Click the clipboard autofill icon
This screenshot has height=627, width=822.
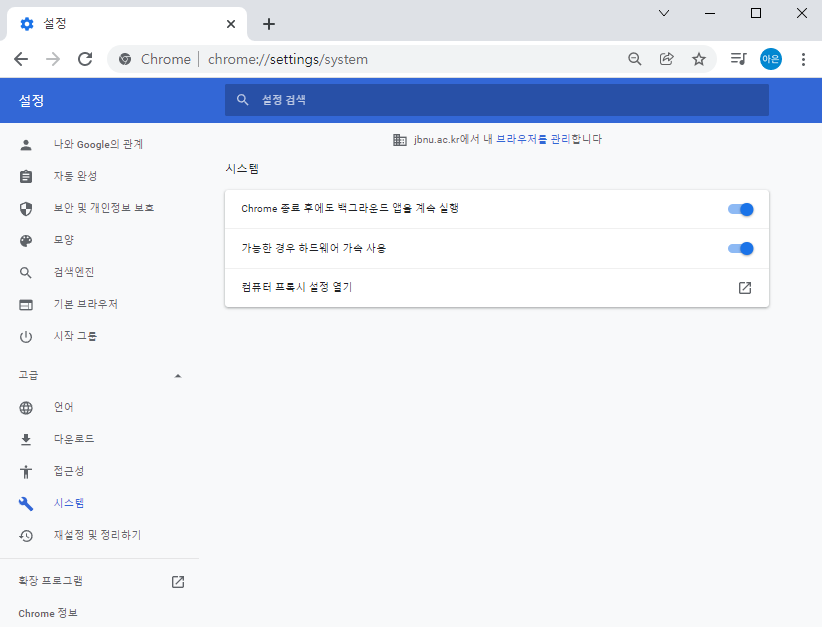pos(26,177)
